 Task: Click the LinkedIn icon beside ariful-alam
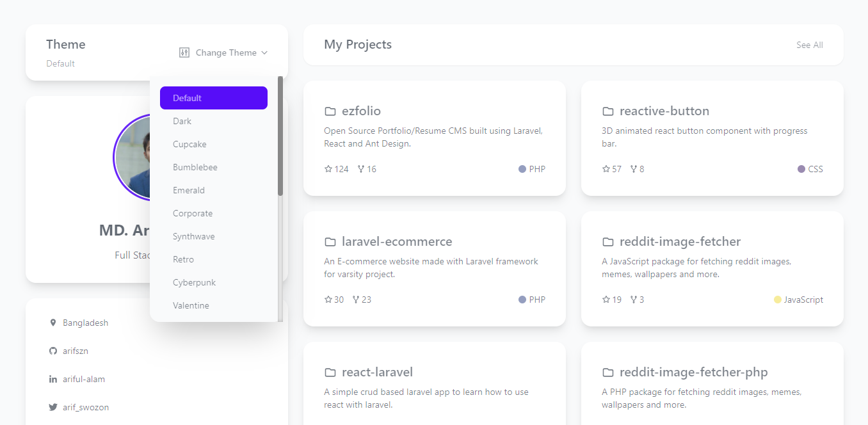53,379
